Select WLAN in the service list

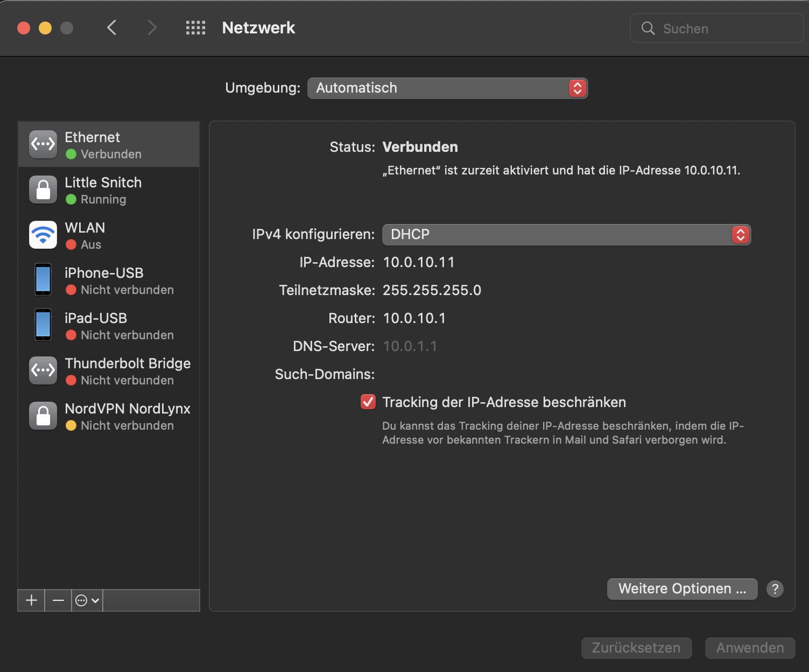(109, 235)
